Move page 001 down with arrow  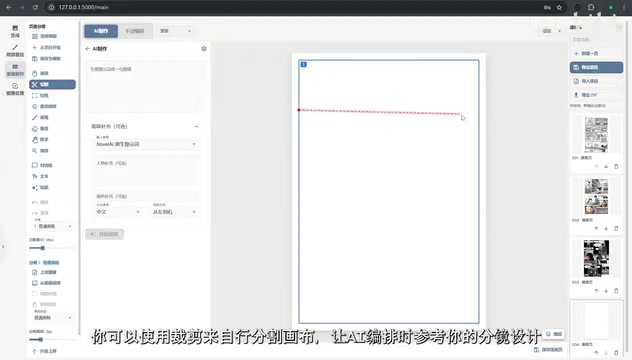(x=606, y=166)
